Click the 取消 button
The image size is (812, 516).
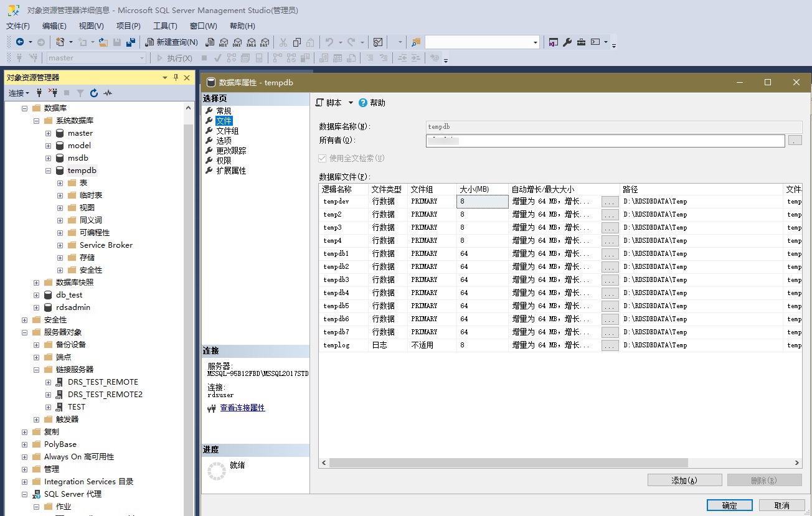781,505
